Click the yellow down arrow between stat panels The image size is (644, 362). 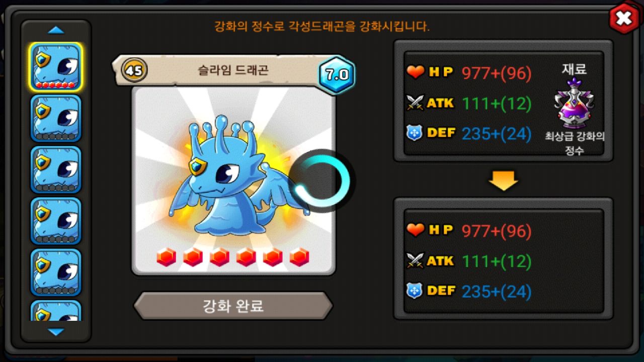(x=504, y=180)
